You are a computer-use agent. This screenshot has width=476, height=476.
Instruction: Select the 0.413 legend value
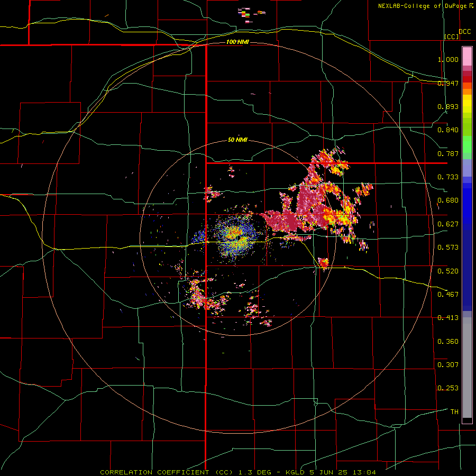(x=448, y=318)
